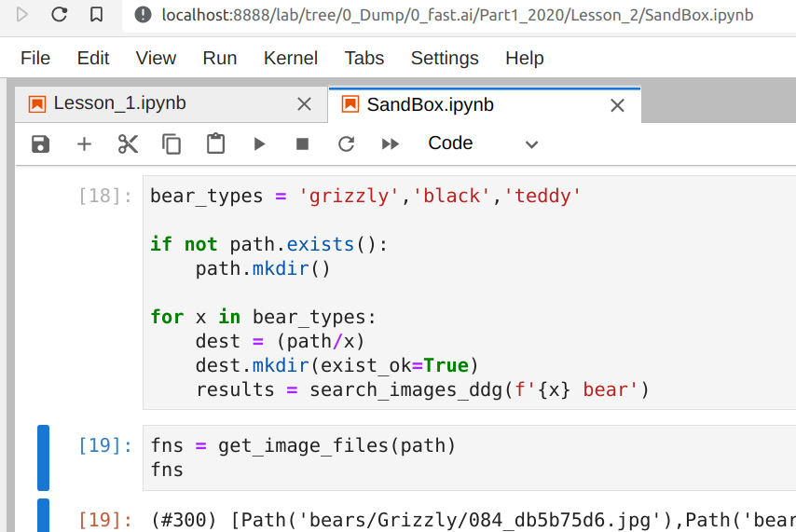This screenshot has height=532, width=796.
Task: Open the Settings menu
Action: pyautogui.click(x=445, y=58)
